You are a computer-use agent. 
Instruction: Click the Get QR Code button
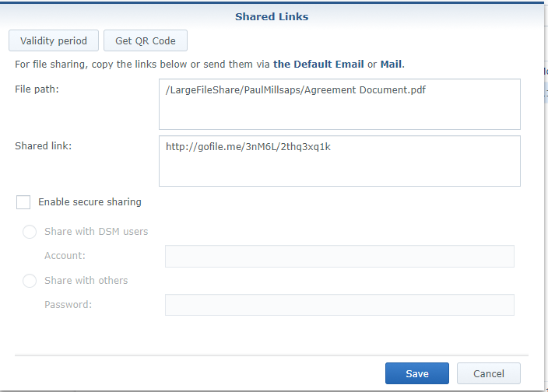click(146, 40)
